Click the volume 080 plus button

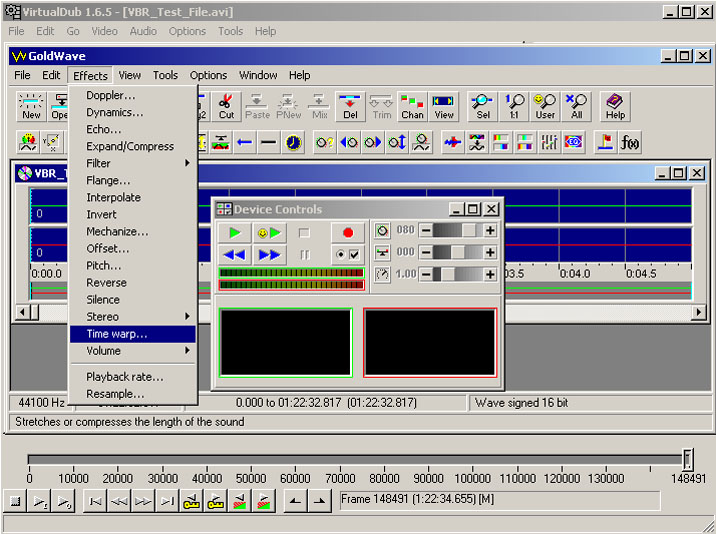click(x=490, y=230)
